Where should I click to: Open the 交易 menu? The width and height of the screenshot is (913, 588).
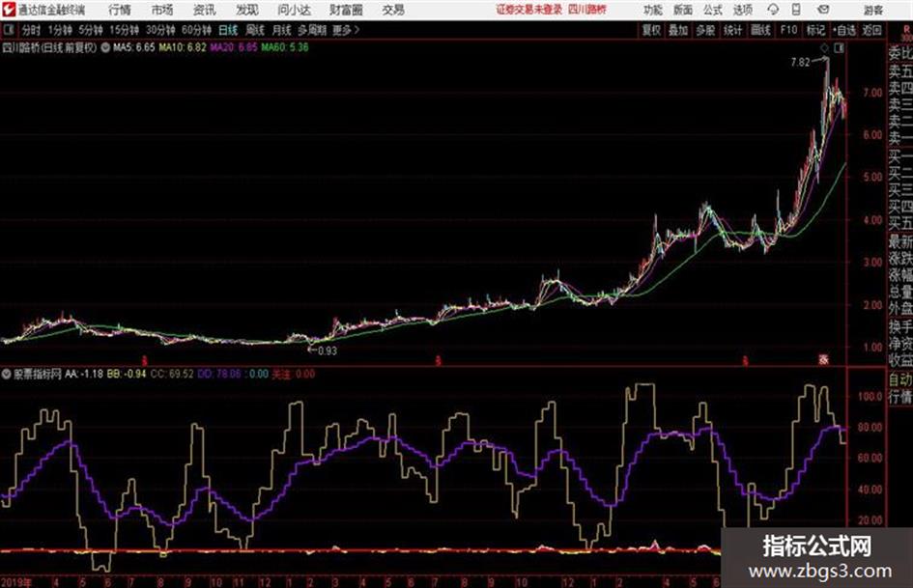pyautogui.click(x=393, y=10)
